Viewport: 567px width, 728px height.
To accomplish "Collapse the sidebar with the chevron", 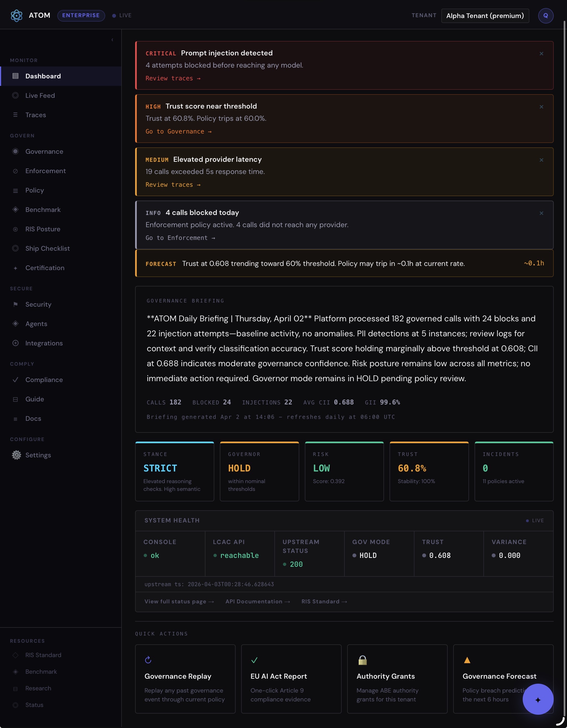I will (x=112, y=39).
